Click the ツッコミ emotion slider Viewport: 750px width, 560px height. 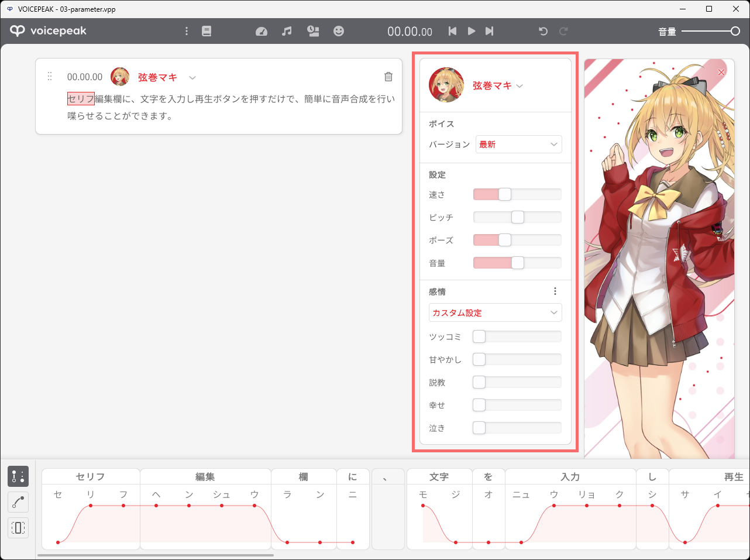point(517,336)
